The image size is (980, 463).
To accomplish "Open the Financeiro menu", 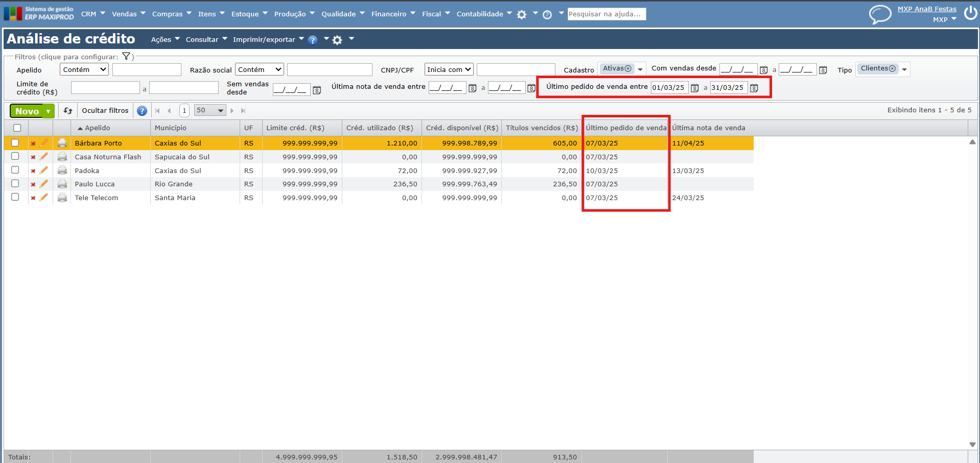I will (393, 14).
